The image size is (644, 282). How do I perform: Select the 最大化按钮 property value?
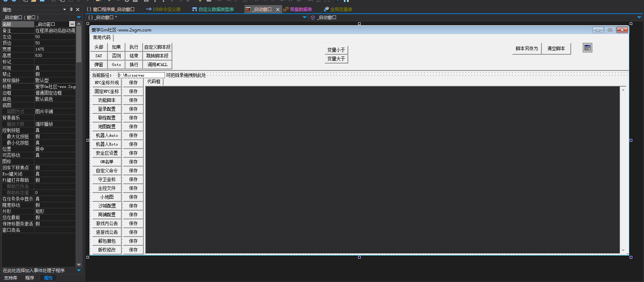tap(55, 136)
